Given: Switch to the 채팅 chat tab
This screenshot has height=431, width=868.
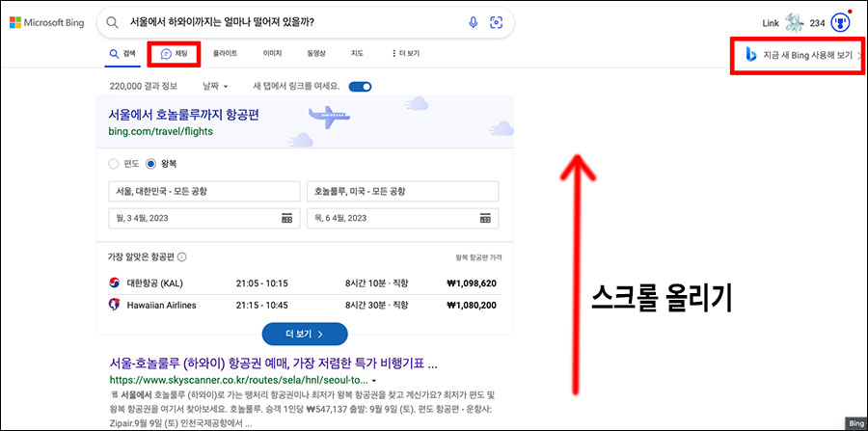Looking at the screenshot, I should (x=175, y=54).
